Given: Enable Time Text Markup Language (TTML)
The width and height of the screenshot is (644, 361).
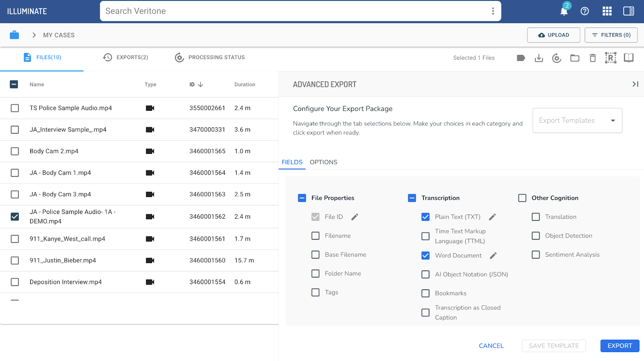Looking at the screenshot, I should (x=425, y=236).
